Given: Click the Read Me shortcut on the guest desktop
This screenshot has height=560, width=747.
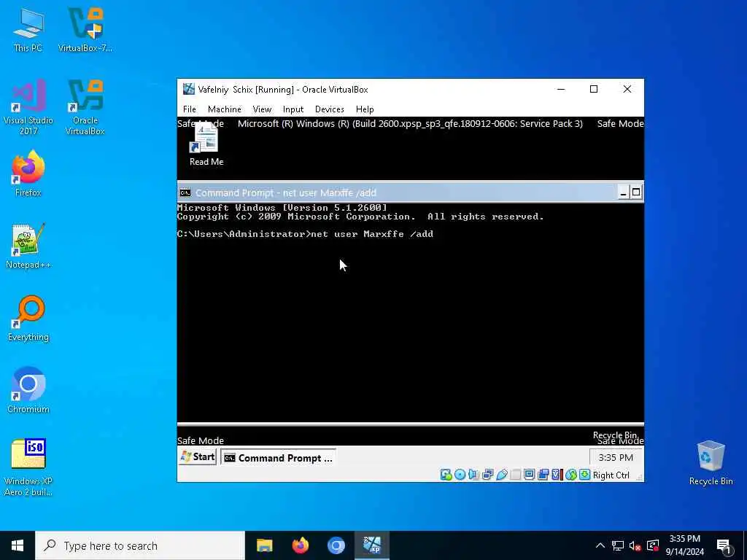Looking at the screenshot, I should pyautogui.click(x=206, y=144).
